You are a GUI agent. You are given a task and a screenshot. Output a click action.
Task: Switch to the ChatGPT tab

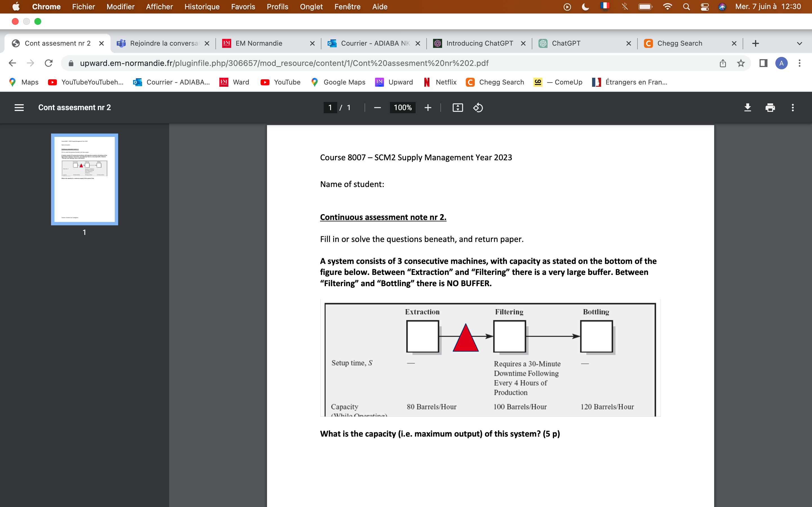coord(565,43)
